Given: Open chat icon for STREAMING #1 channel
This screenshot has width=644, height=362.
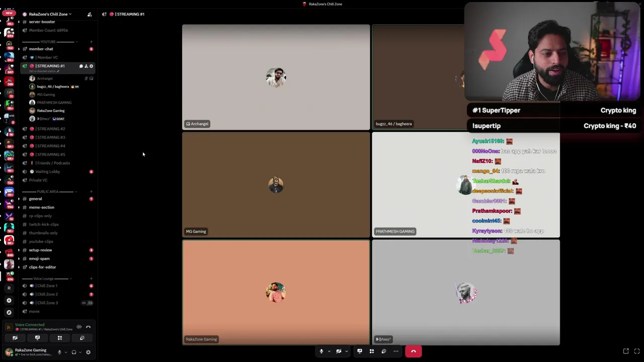Looking at the screenshot, I should (81, 66).
